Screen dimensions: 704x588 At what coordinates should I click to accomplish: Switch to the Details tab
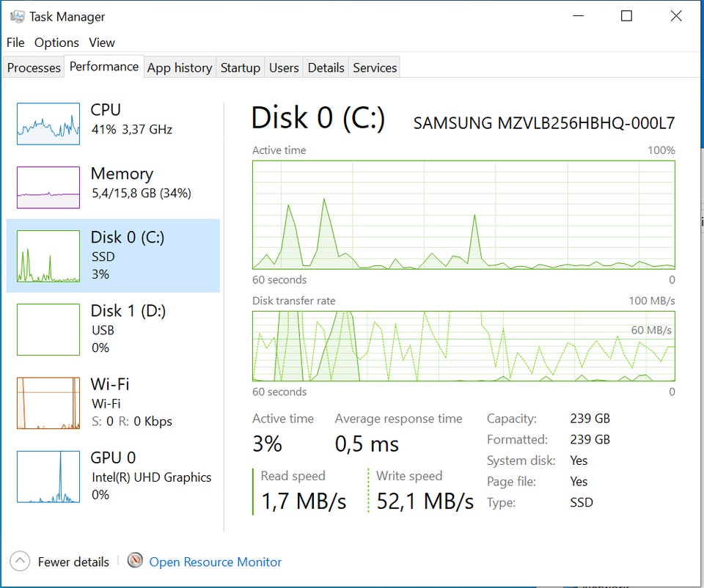pyautogui.click(x=326, y=67)
